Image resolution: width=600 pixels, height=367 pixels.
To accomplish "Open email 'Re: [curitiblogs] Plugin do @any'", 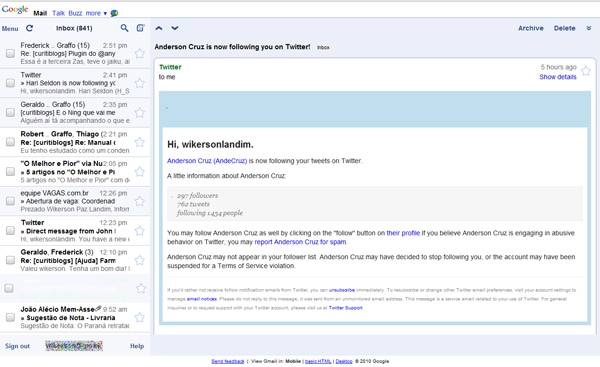I will pyautogui.click(x=68, y=54).
